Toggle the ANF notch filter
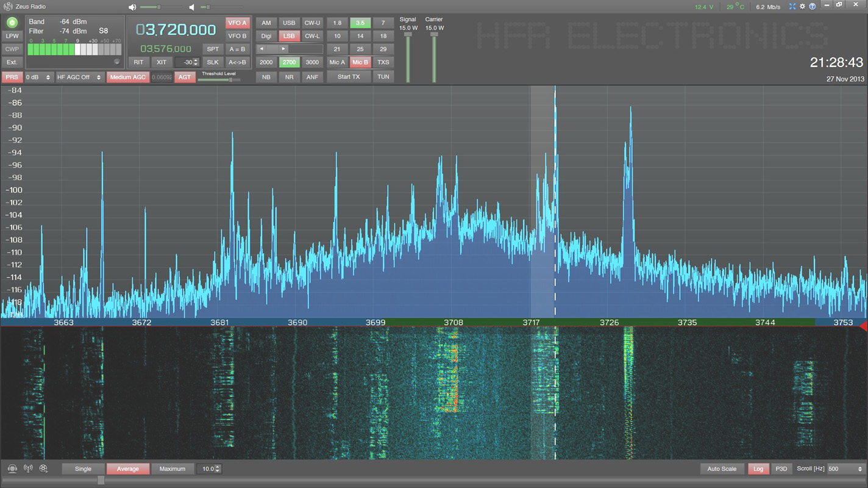 tap(312, 77)
